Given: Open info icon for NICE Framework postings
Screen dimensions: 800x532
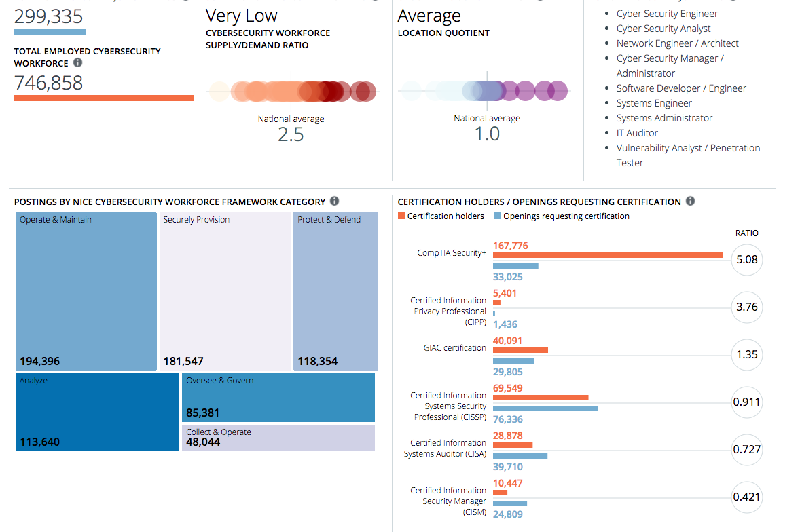Looking at the screenshot, I should pyautogui.click(x=334, y=202).
